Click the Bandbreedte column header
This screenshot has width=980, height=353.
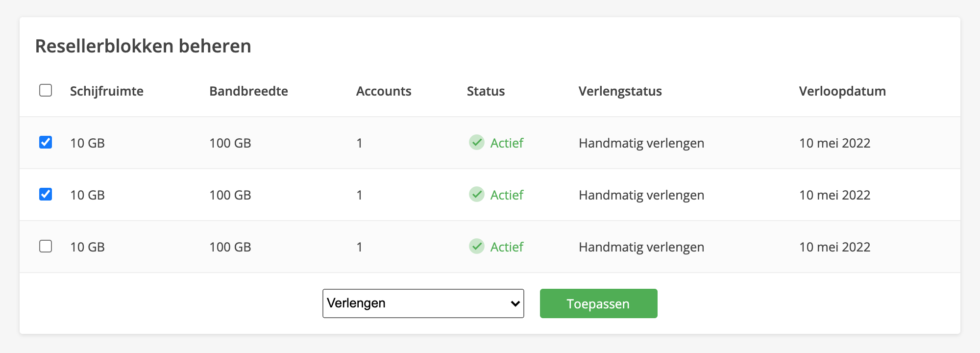pyautogui.click(x=248, y=91)
